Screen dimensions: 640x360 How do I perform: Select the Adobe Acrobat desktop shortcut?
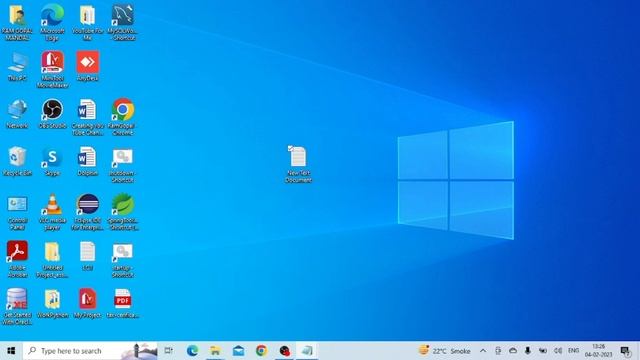point(17,259)
